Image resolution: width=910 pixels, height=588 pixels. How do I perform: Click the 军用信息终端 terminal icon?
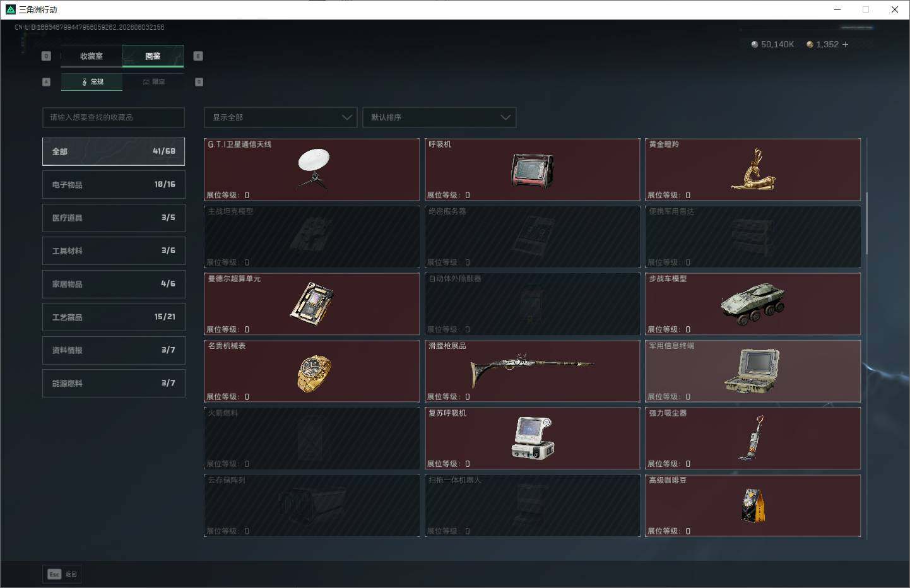[x=752, y=371]
